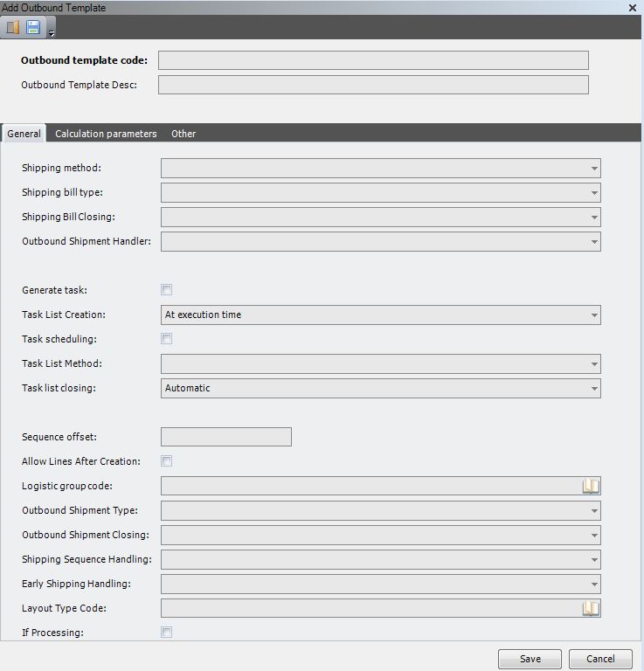Click the book icon in the top toolbar

click(13, 27)
